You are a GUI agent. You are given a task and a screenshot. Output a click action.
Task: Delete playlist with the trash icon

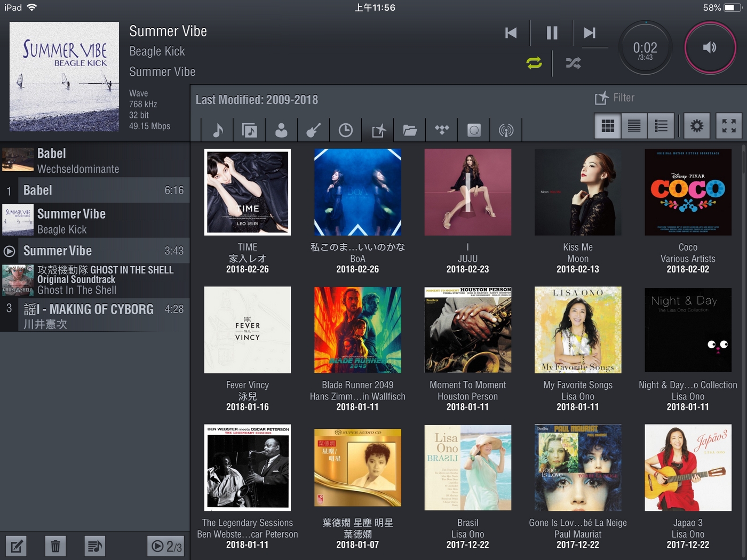point(55,546)
